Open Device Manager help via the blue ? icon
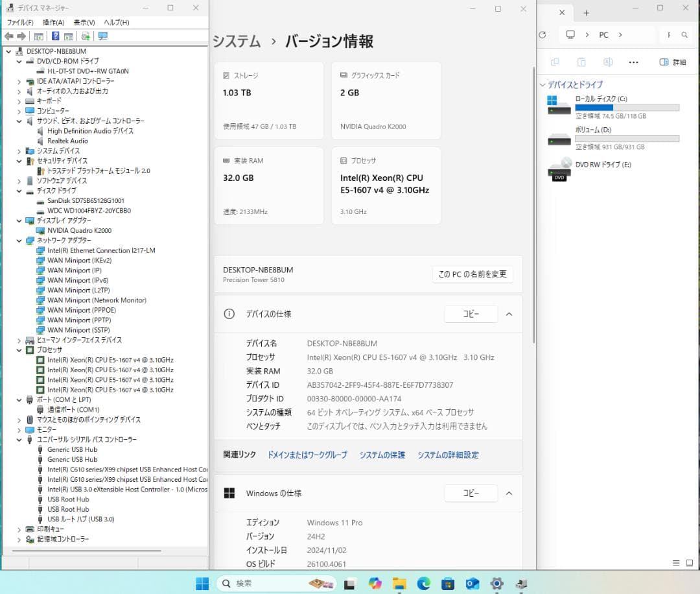 tap(55, 36)
